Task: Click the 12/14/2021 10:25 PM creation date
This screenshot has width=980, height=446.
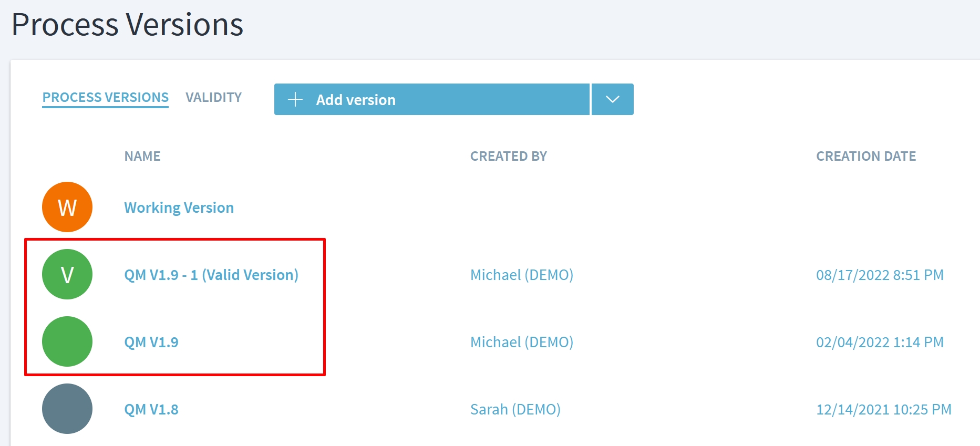Action: (883, 409)
